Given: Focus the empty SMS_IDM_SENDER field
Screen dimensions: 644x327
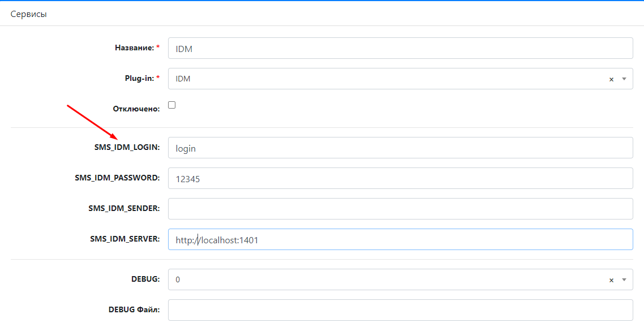Looking at the screenshot, I should point(401,209).
